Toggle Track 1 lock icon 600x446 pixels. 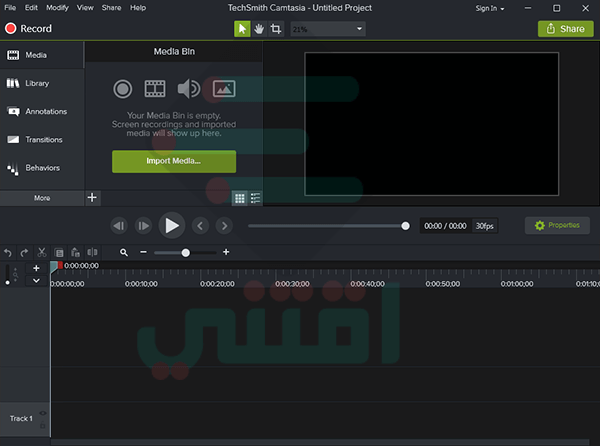(x=42, y=425)
